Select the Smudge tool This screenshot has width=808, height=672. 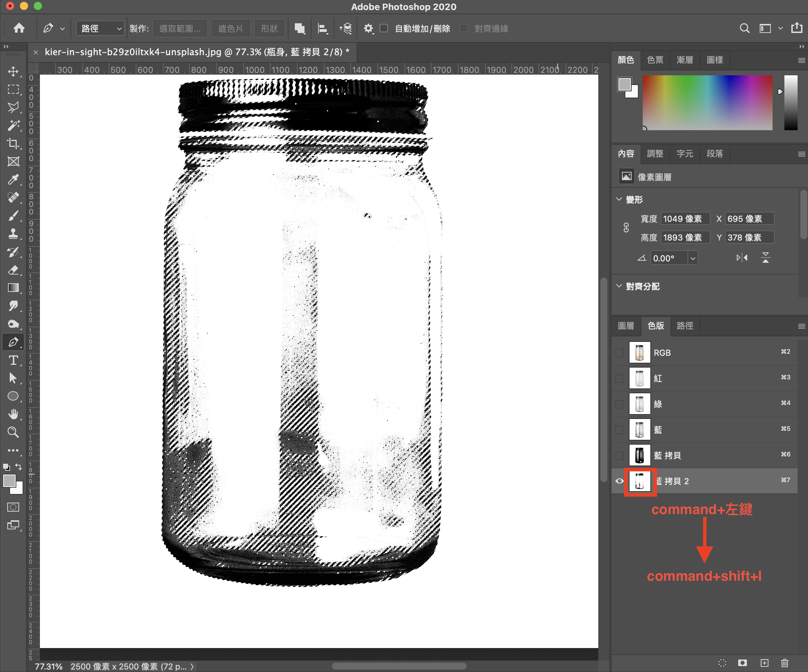pos(13,306)
